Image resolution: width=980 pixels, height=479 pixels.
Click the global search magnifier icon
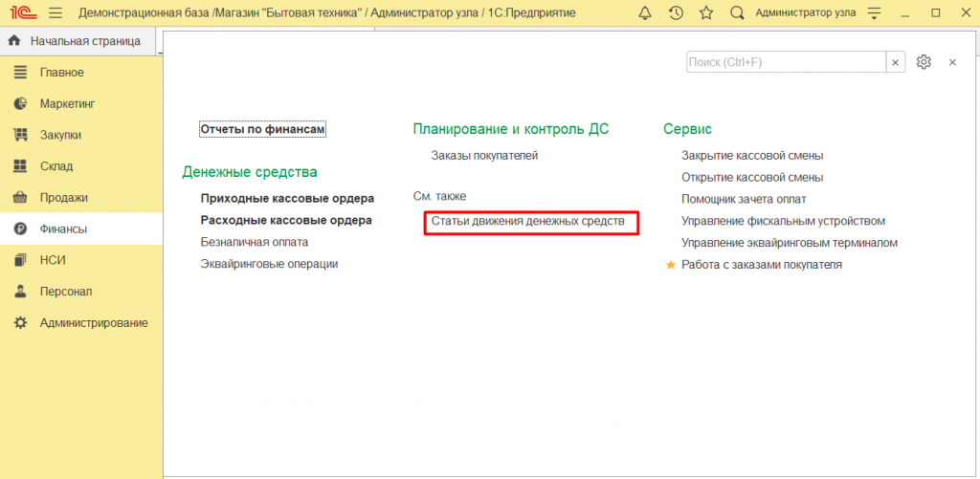pos(737,13)
